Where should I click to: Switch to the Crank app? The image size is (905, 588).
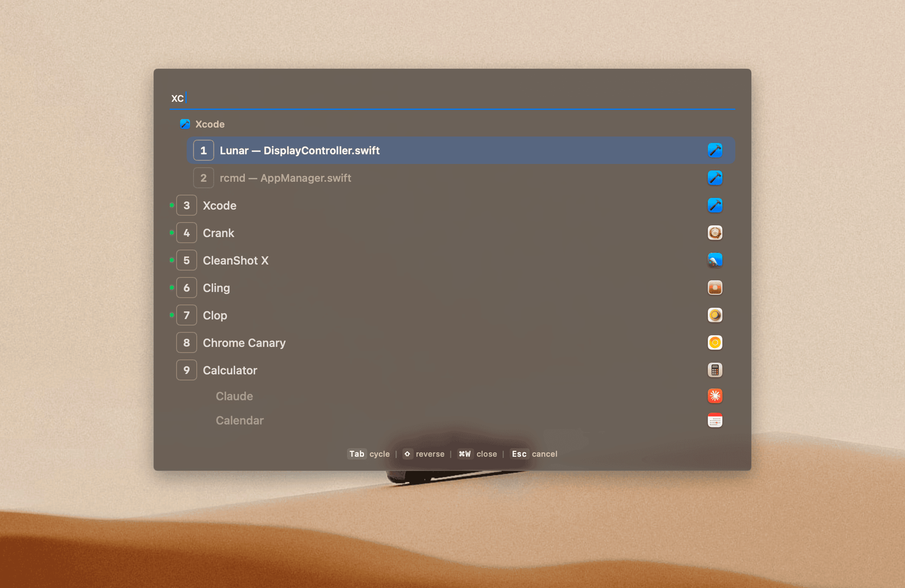[452, 233]
